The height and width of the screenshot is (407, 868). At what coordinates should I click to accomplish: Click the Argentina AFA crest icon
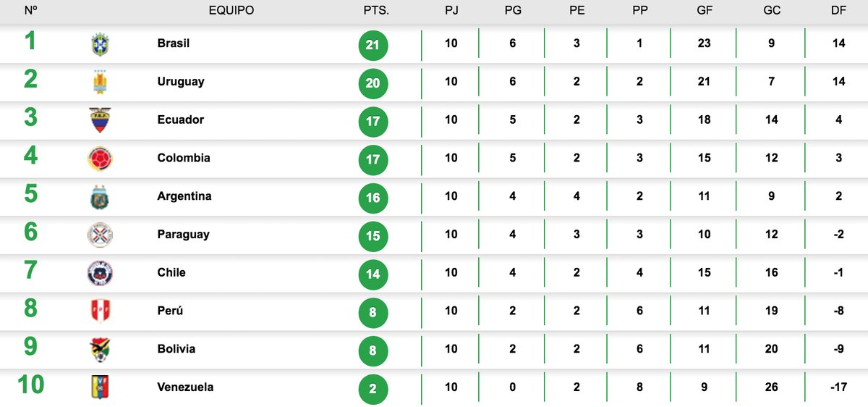pyautogui.click(x=100, y=197)
